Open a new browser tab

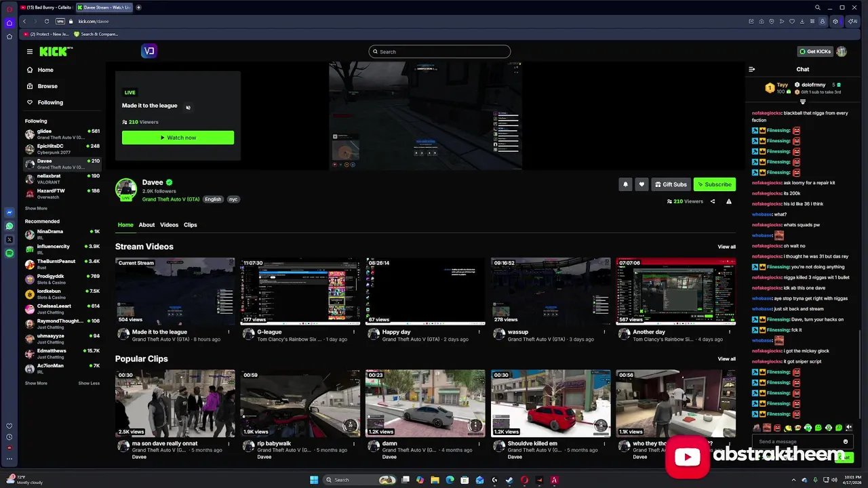click(x=138, y=7)
